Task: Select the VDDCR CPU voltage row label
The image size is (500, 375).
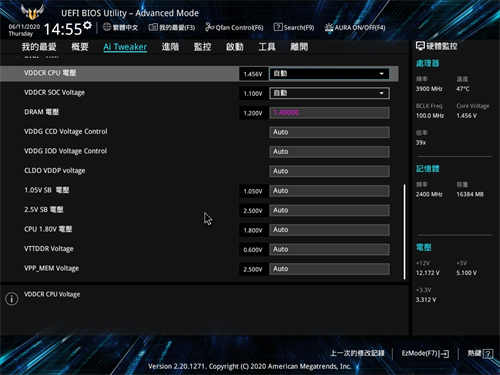Action: click(50, 73)
